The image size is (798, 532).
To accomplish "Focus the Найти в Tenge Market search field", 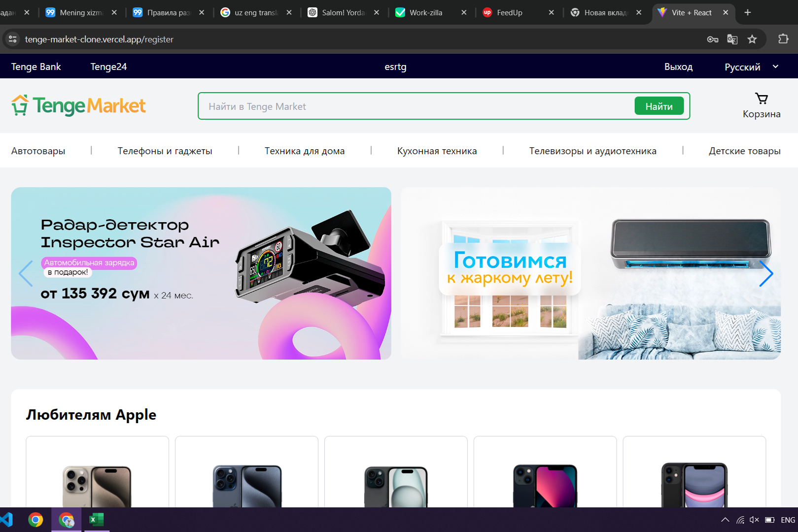I will [417, 106].
